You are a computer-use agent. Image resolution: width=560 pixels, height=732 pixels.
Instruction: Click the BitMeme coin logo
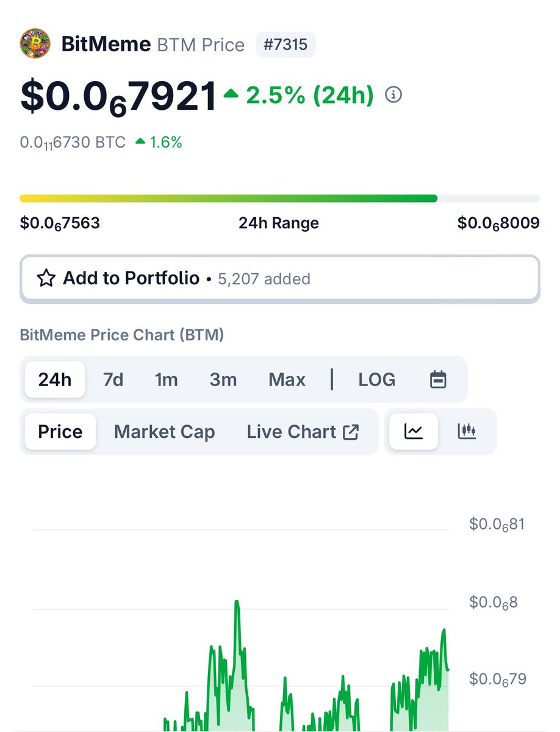(35, 44)
